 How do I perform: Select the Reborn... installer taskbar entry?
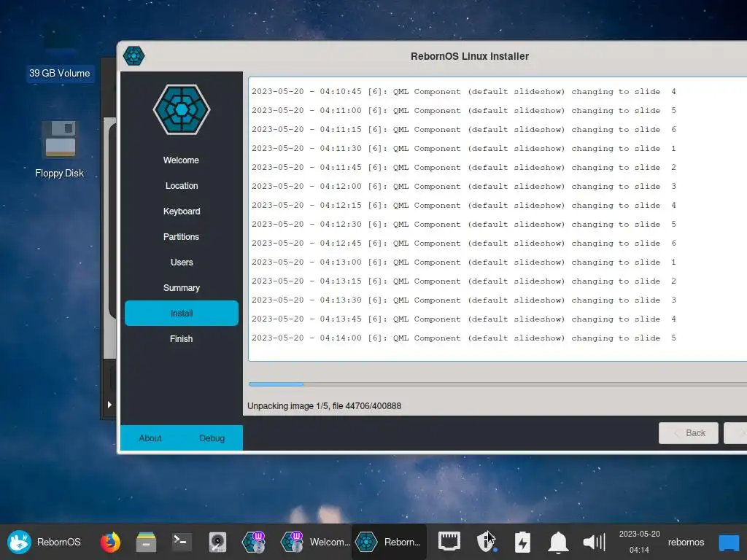click(x=389, y=542)
